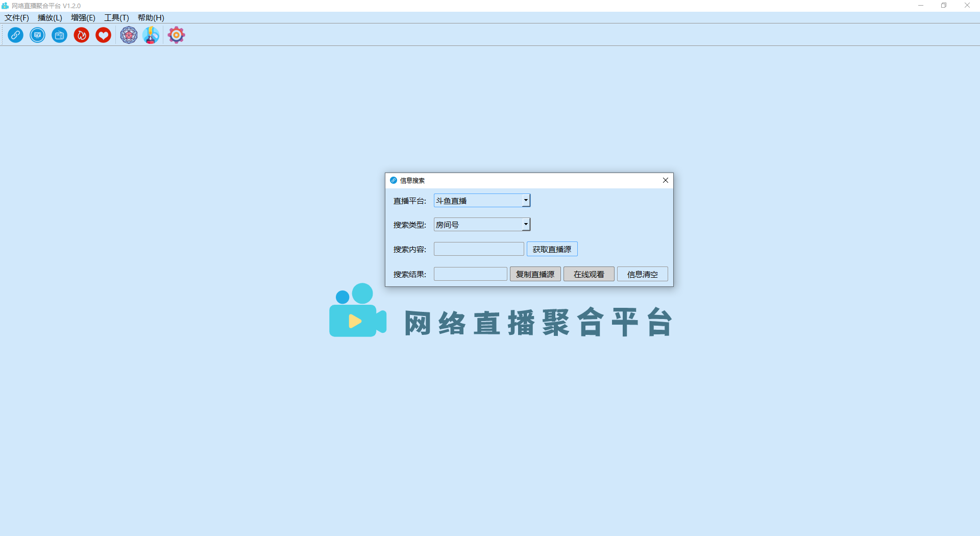Click the 获取直播源 button
This screenshot has width=980, height=536.
click(x=552, y=249)
